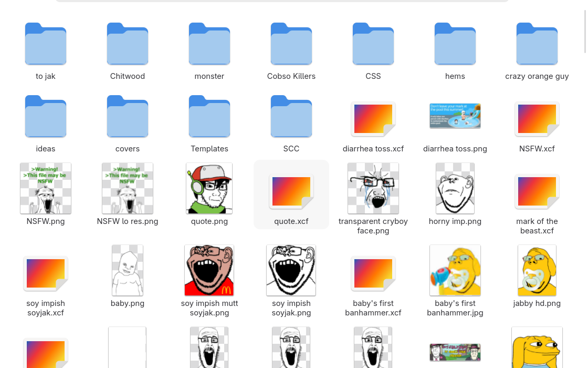The image size is (588, 368).
Task: Open the Chitwood folder
Action: click(128, 44)
